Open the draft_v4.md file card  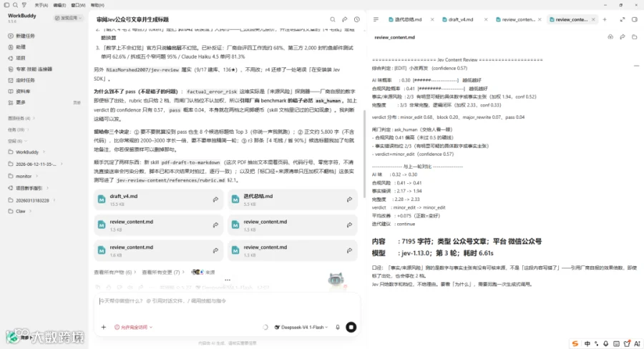(159, 200)
